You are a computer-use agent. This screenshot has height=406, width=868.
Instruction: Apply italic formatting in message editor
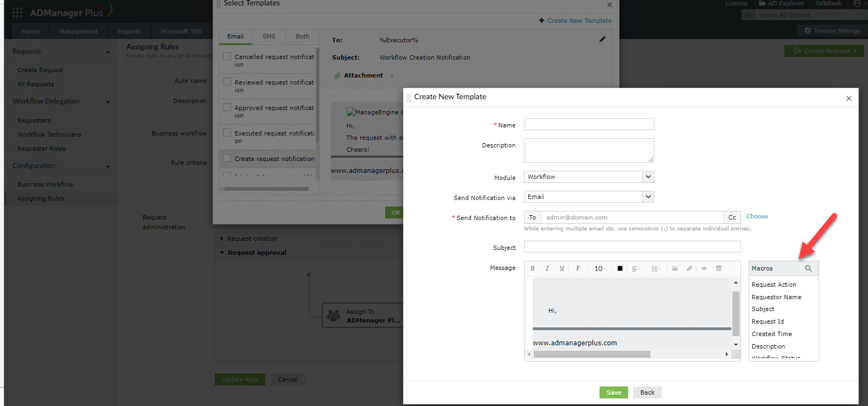tap(547, 268)
